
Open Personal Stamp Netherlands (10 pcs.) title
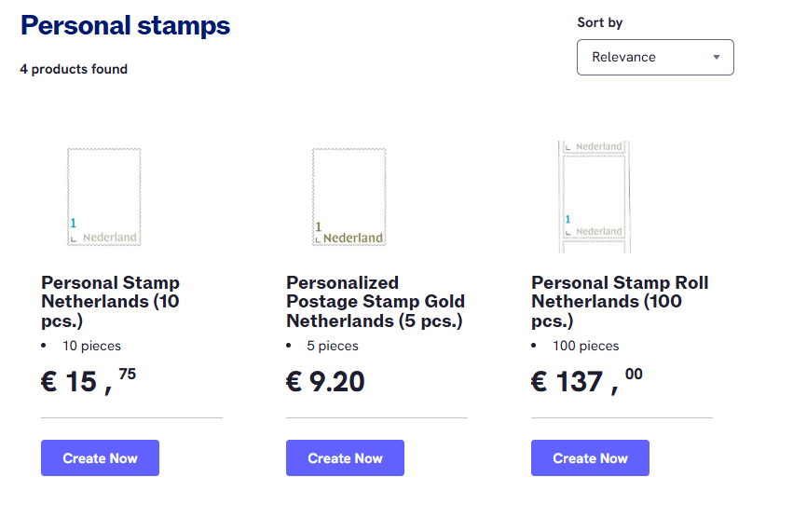coord(111,302)
